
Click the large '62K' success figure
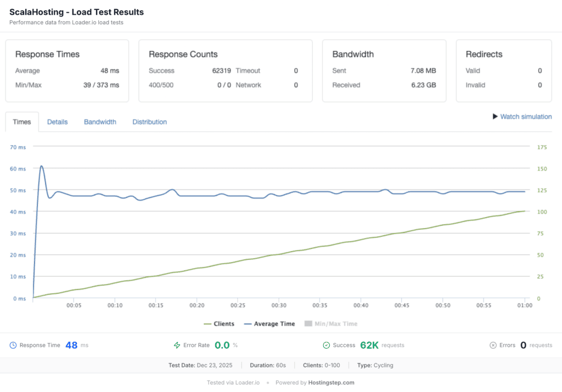click(369, 345)
